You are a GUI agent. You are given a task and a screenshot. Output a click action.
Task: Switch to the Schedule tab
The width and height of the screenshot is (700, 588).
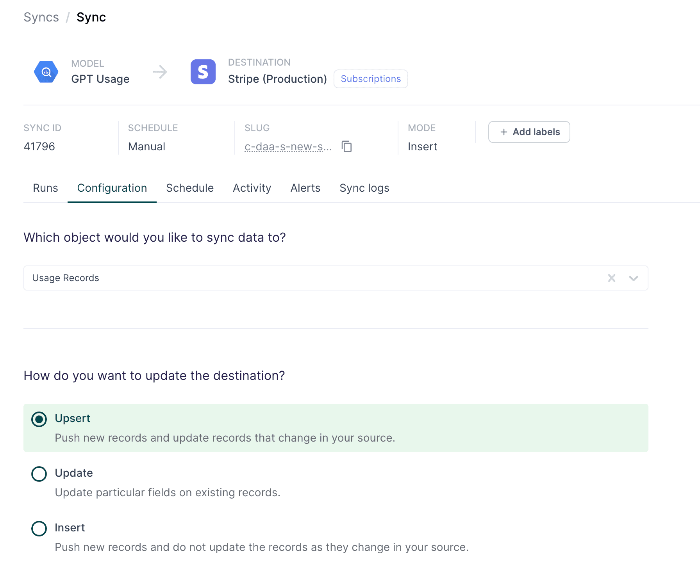coord(190,188)
